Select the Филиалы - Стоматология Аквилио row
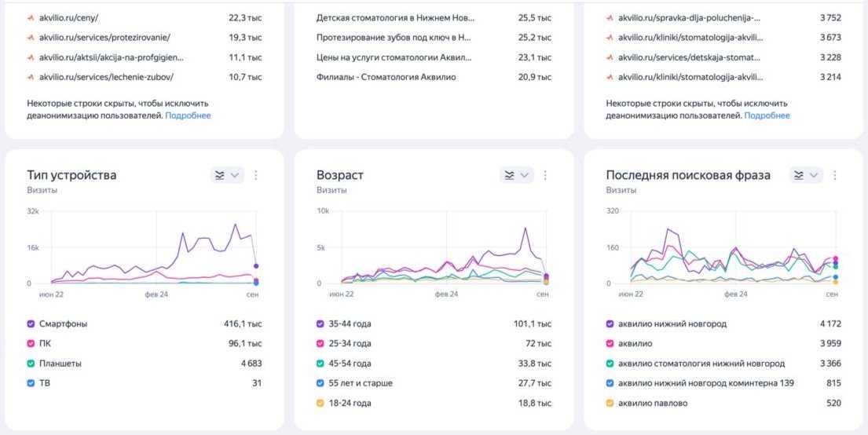 pyautogui.click(x=386, y=77)
